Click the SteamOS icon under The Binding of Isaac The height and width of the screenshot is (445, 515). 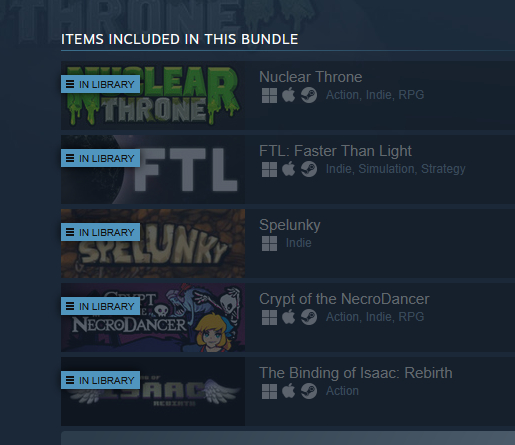(309, 391)
